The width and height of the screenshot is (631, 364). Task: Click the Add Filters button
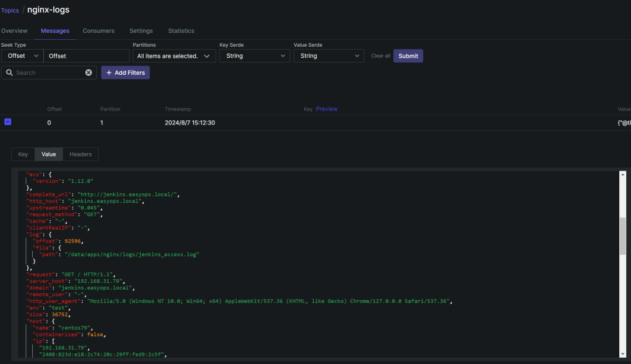point(125,72)
